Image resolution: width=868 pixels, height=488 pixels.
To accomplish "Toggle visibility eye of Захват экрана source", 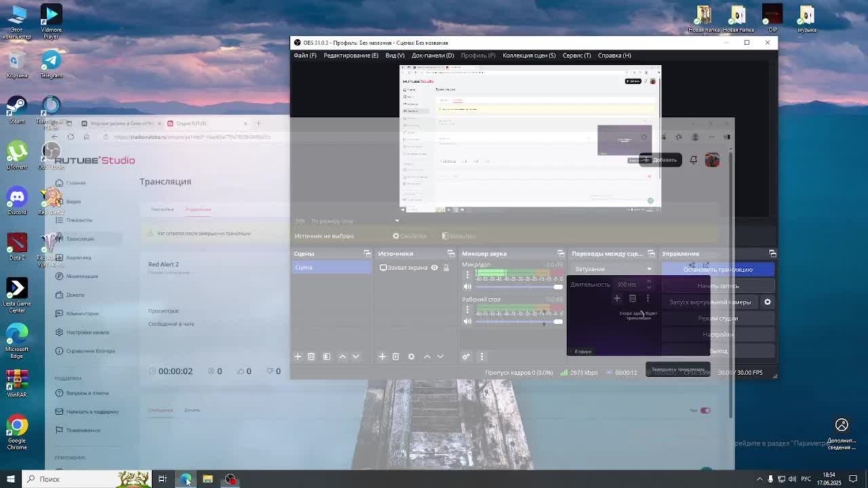I will 435,268.
